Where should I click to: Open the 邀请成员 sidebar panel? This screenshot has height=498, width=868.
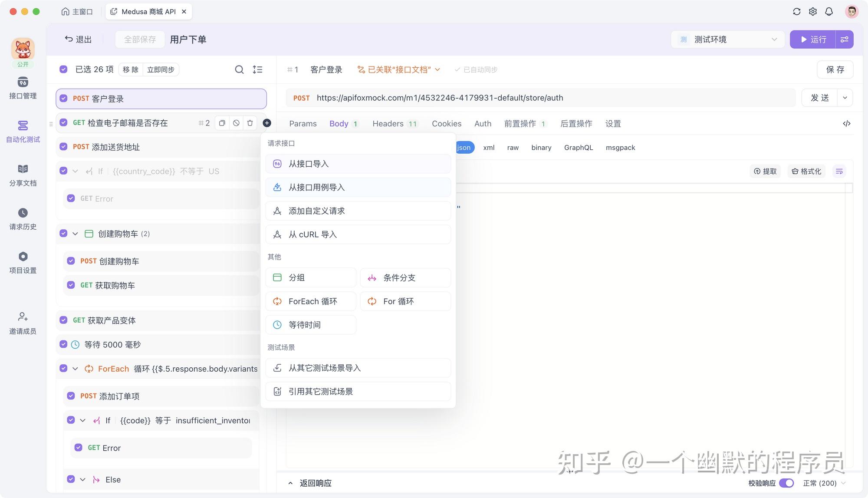[x=23, y=322]
